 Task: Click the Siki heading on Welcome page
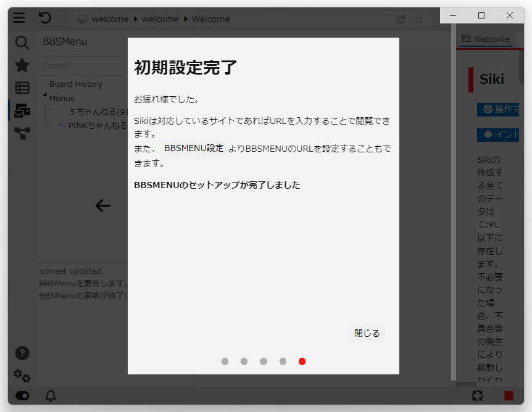492,80
